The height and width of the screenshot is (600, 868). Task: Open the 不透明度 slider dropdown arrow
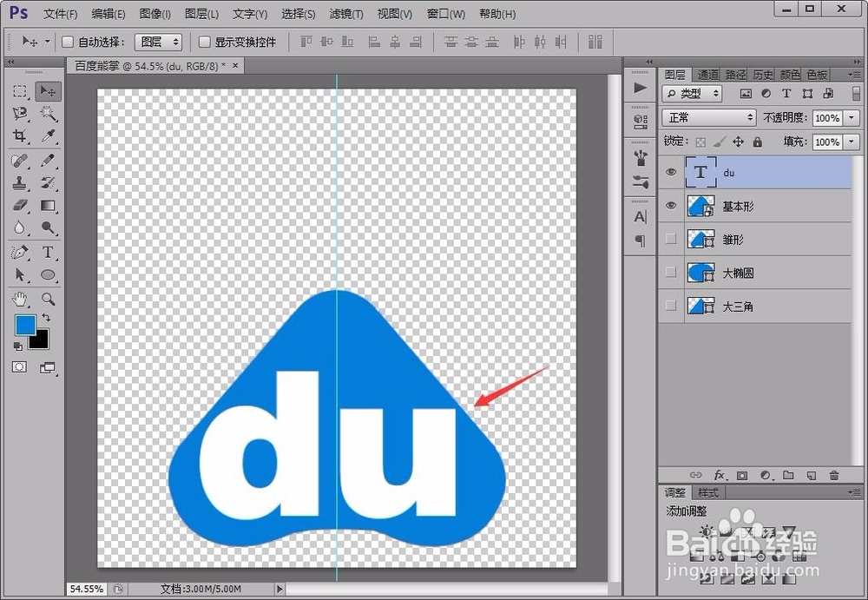852,117
